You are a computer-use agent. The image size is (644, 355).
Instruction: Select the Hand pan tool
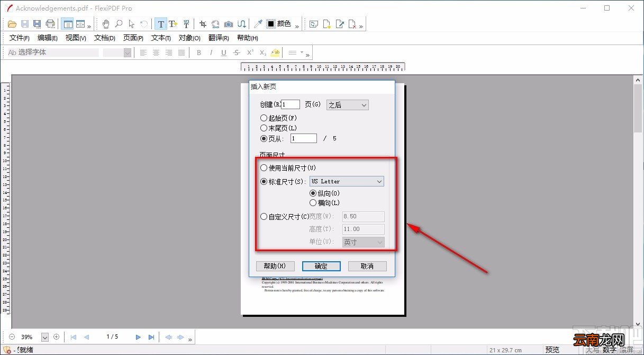(x=106, y=24)
